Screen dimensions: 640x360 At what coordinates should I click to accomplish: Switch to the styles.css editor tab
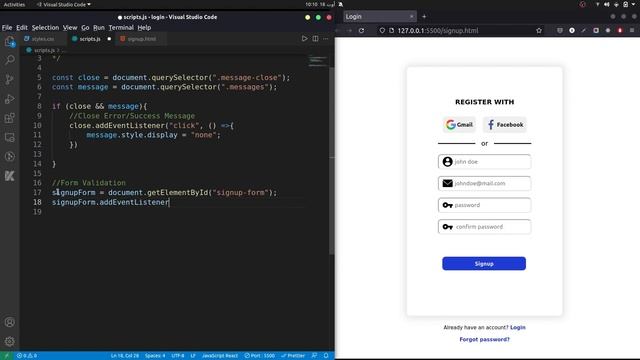click(x=42, y=39)
